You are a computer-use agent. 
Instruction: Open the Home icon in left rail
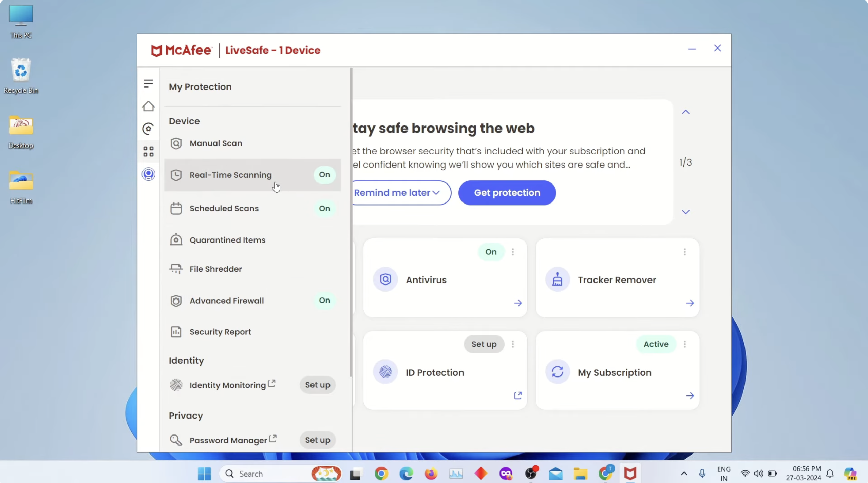tap(148, 107)
